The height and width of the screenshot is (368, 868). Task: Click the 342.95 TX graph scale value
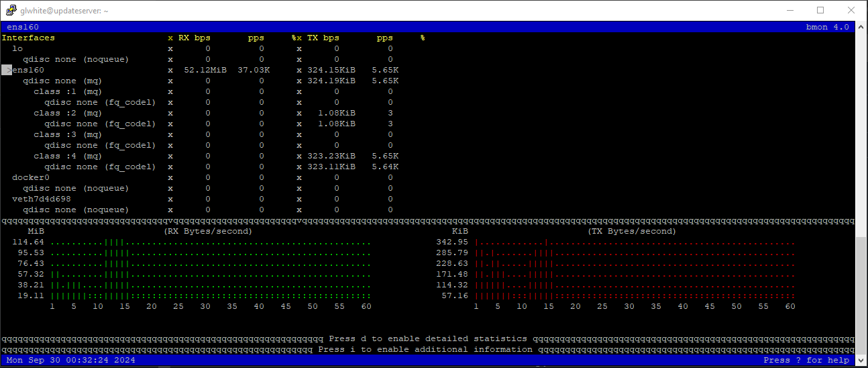pyautogui.click(x=452, y=242)
